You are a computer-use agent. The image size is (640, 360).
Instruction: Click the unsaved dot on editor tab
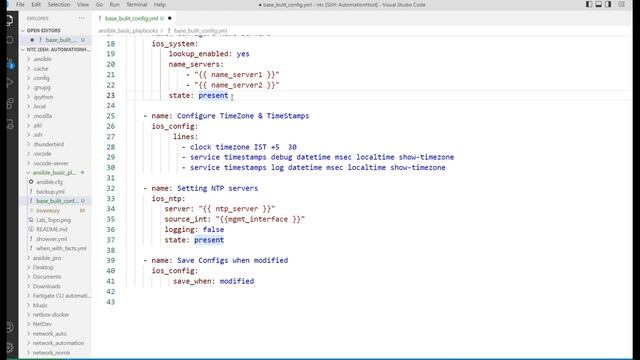[x=170, y=18]
